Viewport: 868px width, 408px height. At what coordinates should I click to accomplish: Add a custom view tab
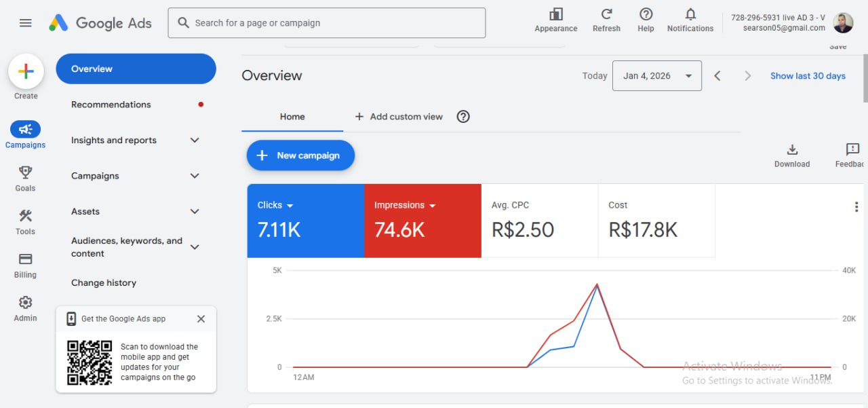[x=399, y=117]
